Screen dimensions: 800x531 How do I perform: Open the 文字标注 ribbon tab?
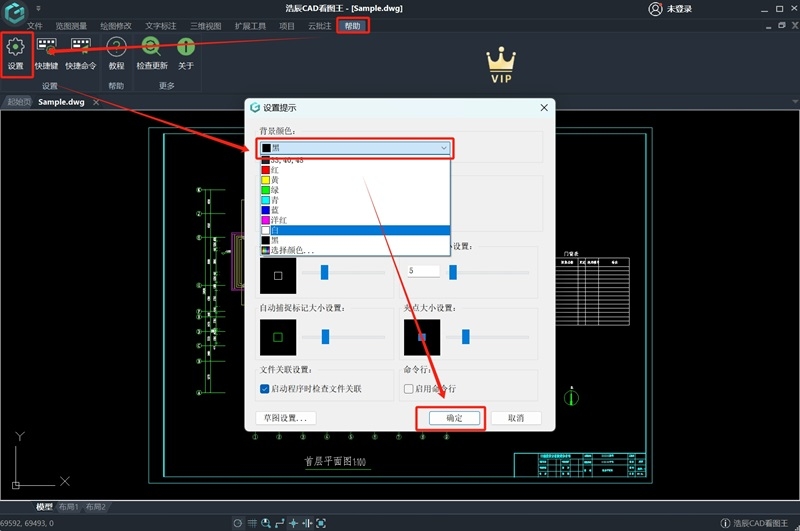point(161,26)
